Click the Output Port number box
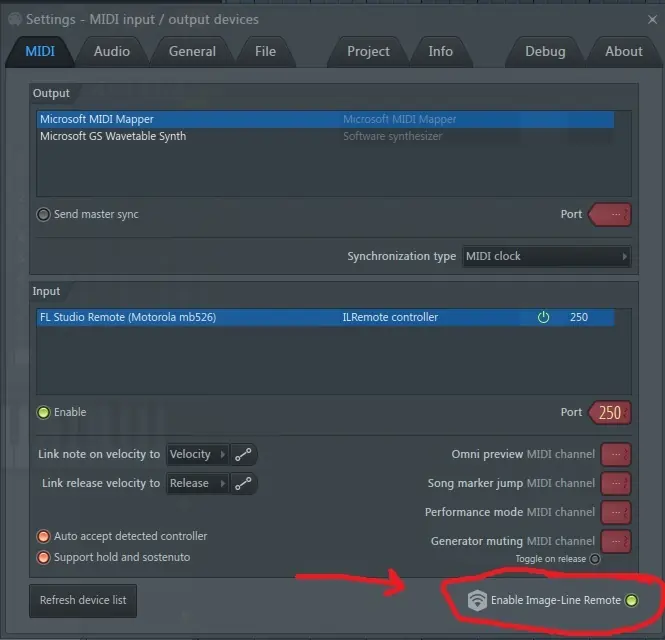Viewport: 665px width, 640px height. [610, 215]
